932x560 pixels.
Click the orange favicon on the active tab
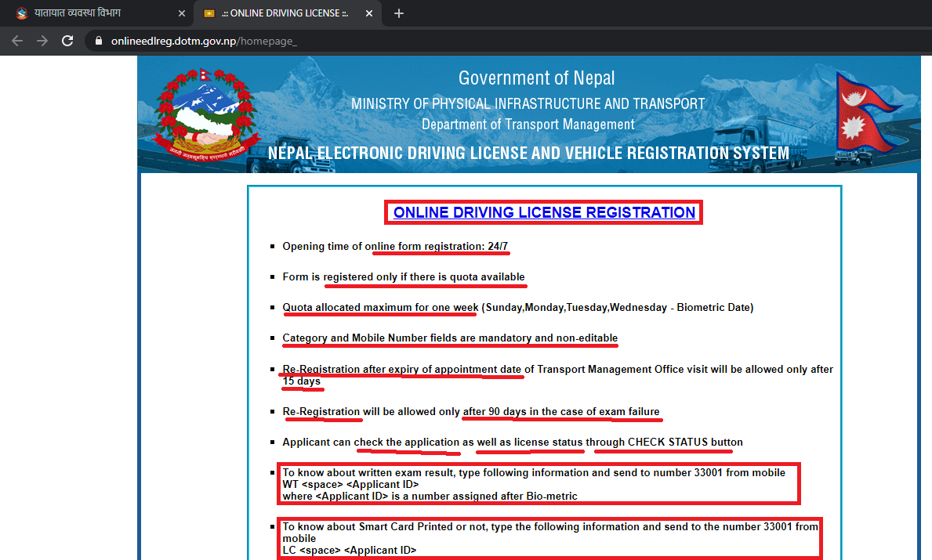208,13
